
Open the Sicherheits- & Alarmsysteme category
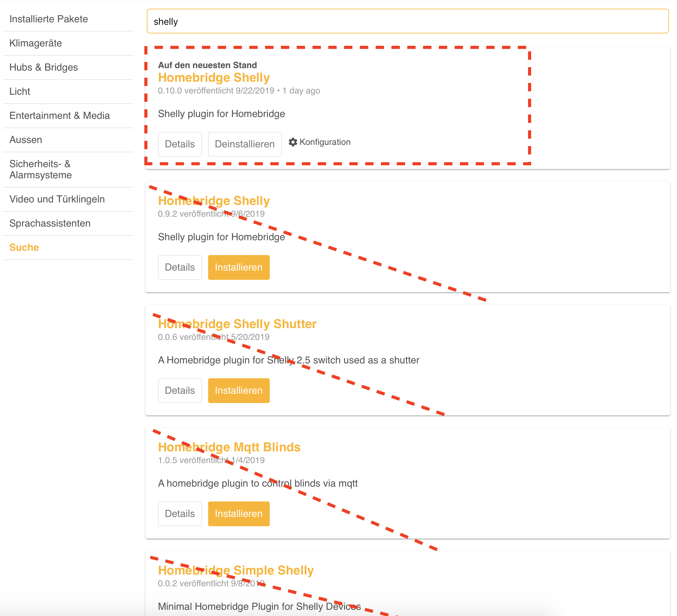coord(40,169)
